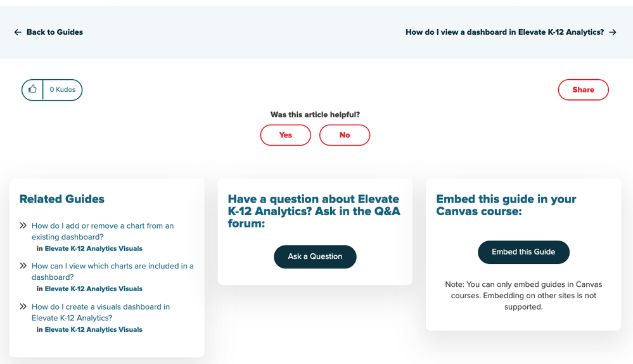Answer No to article helpful
633x364 pixels.
[344, 135]
